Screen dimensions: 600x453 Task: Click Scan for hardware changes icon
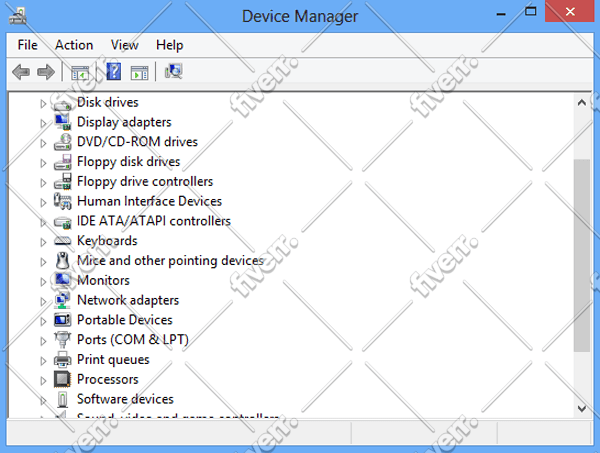click(173, 72)
